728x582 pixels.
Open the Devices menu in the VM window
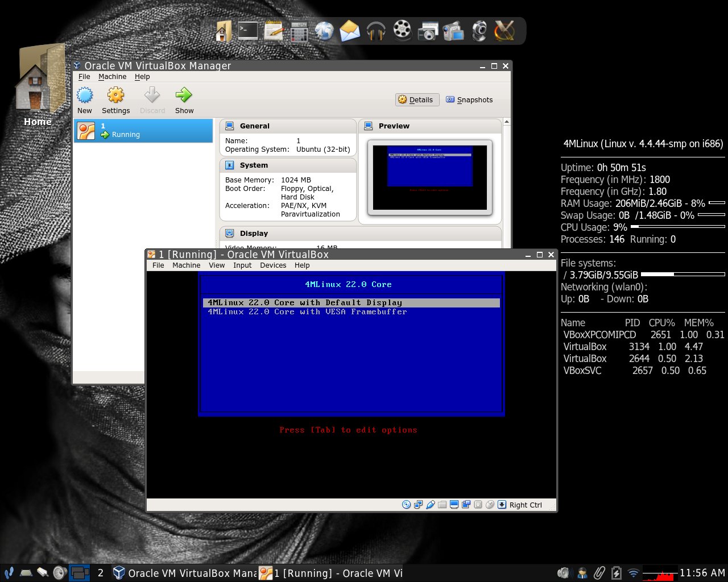point(273,265)
